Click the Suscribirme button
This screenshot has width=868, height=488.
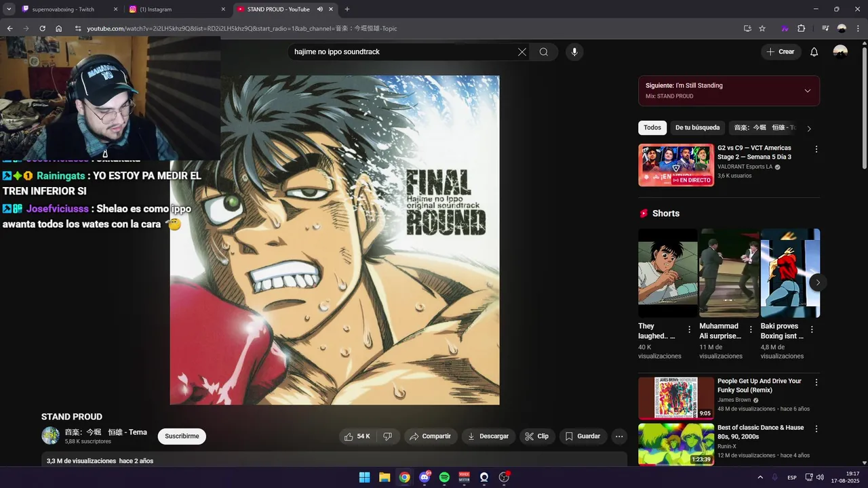[x=182, y=436]
